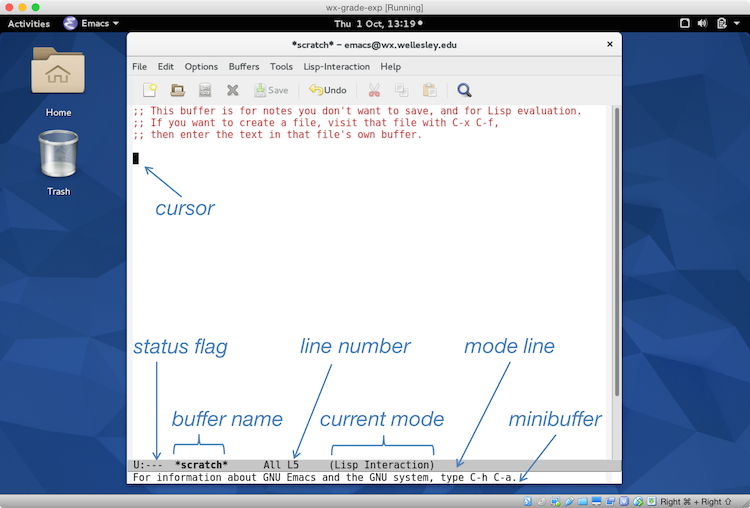Click the comment line 'then enter the text'

(277, 134)
